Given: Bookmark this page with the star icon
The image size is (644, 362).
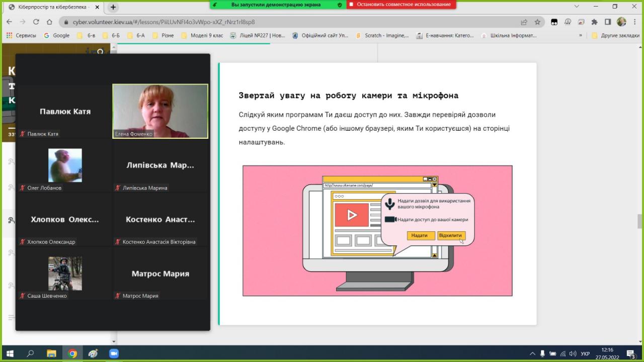Looking at the screenshot, I should point(537,22).
